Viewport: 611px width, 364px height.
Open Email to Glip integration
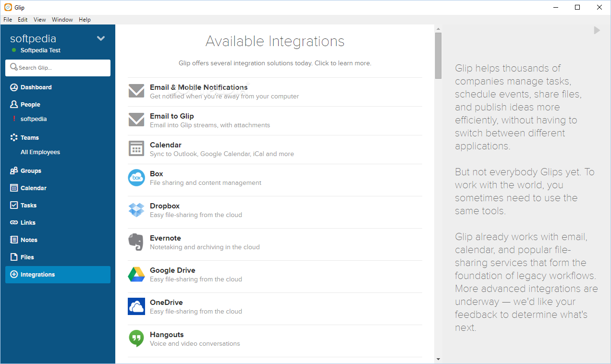(275, 121)
